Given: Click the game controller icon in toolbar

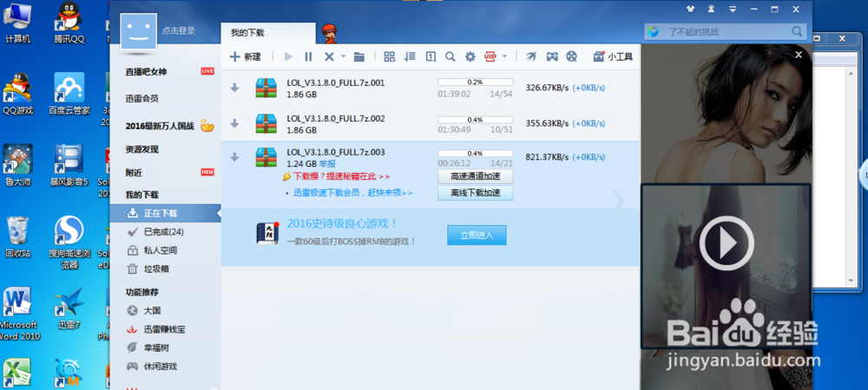Looking at the screenshot, I should 552,56.
